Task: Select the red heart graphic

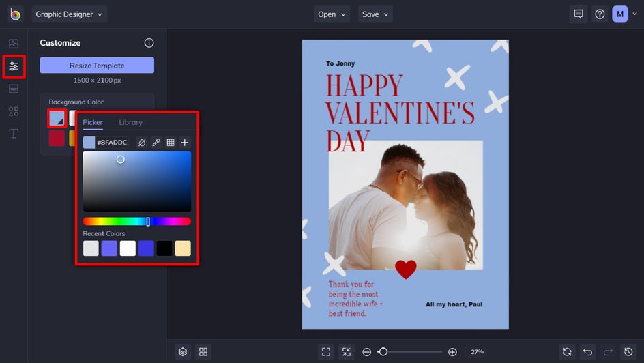Action: 406,270
